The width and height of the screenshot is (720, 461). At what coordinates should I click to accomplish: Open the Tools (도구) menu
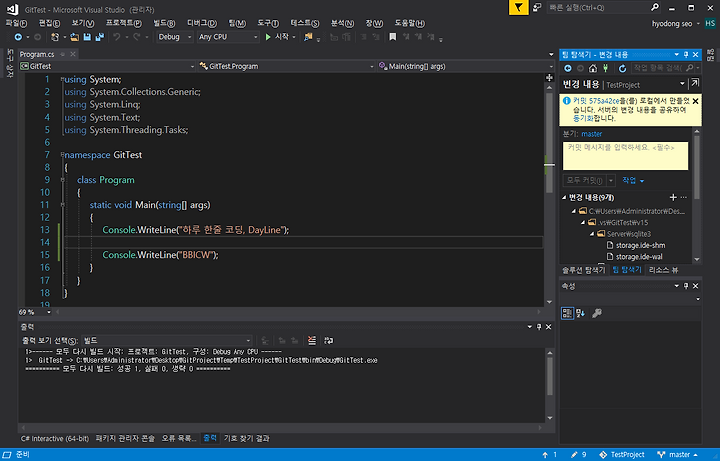click(268, 23)
